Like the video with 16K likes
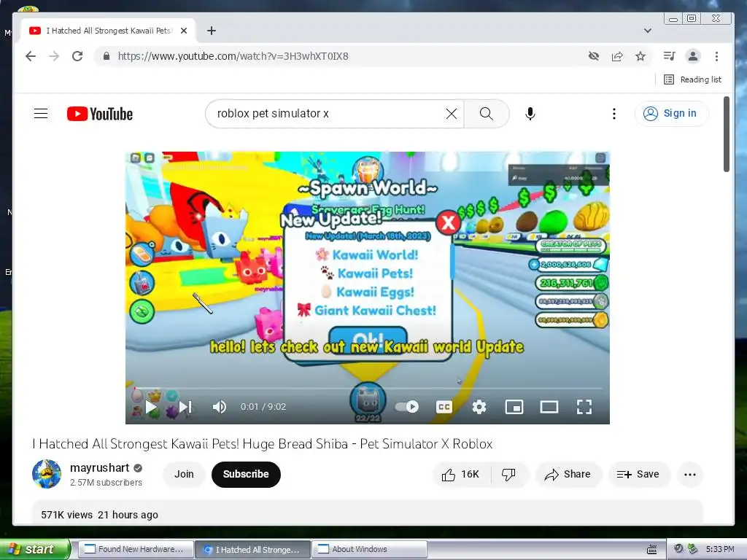 (461, 474)
